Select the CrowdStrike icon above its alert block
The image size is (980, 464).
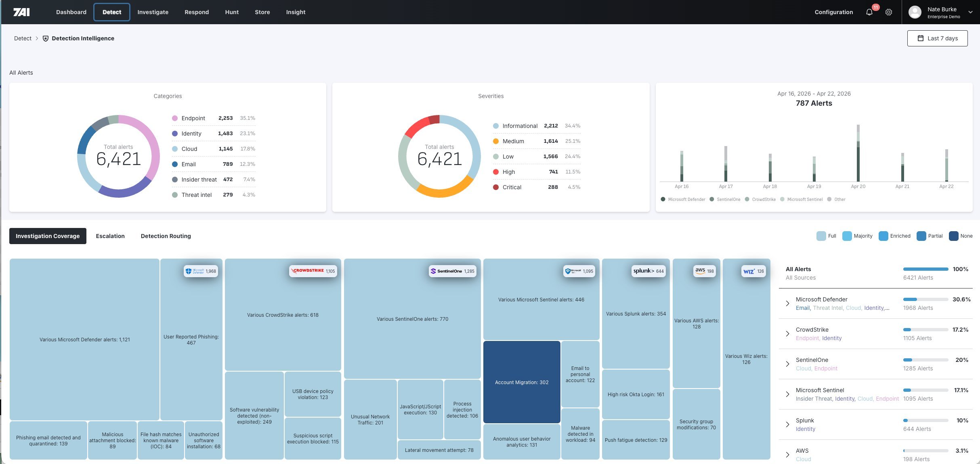point(308,271)
